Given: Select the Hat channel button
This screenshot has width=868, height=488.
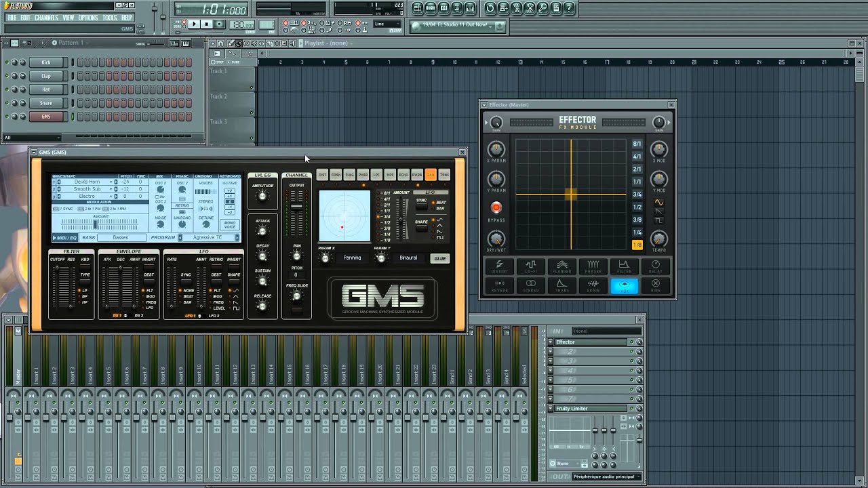Looking at the screenshot, I should point(46,89).
